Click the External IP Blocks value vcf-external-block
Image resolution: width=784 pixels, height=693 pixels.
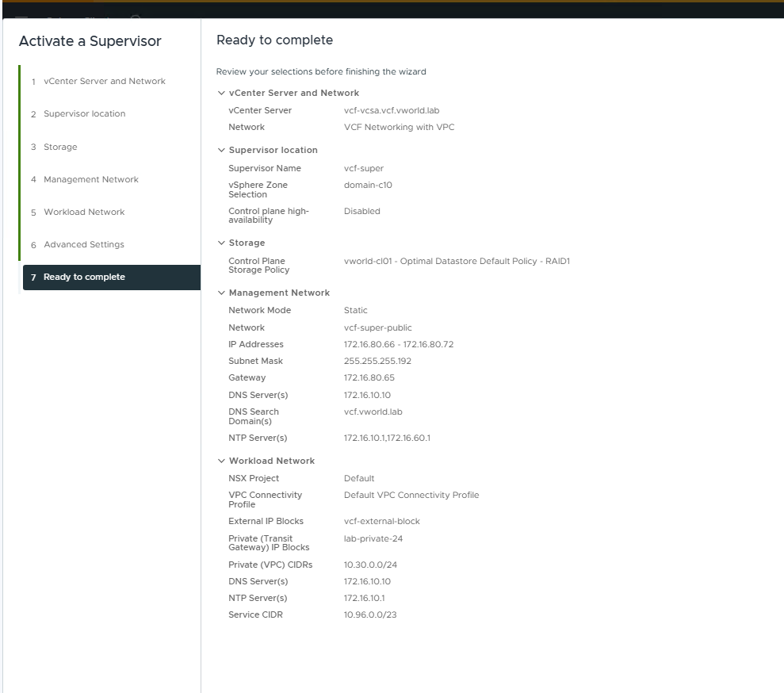(x=381, y=521)
